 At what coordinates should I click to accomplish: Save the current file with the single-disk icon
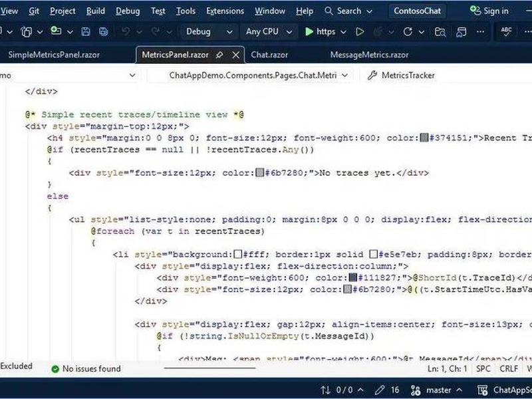[x=86, y=31]
